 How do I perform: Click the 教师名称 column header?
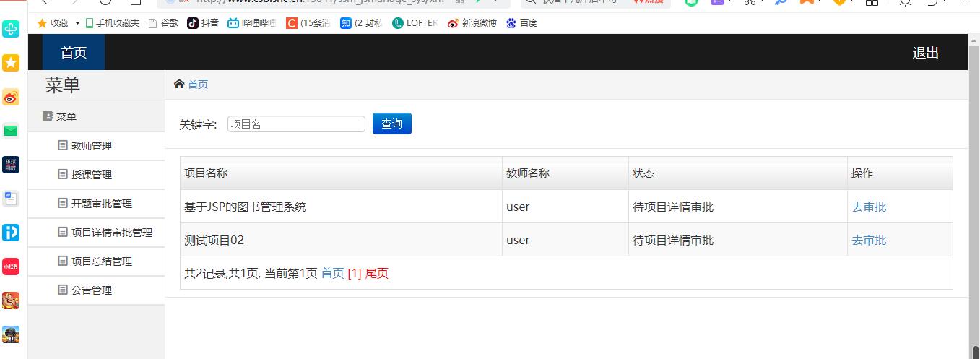pos(565,173)
